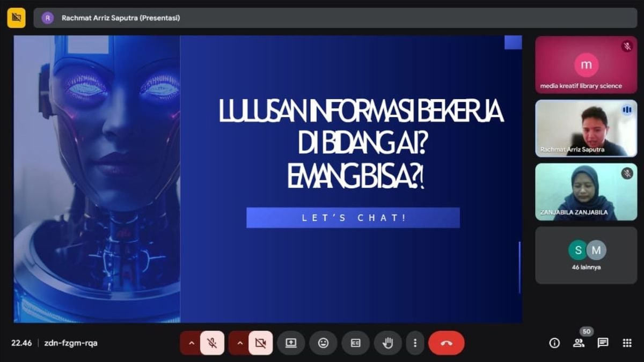This screenshot has width=644, height=362.
Task: Click the meeting code zdn-fzgm-rqa
Action: click(71, 343)
